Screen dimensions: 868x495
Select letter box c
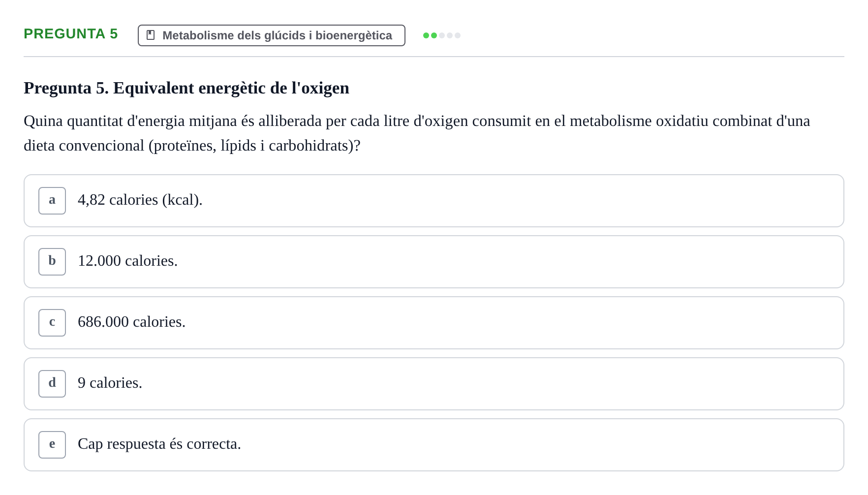[x=52, y=323]
